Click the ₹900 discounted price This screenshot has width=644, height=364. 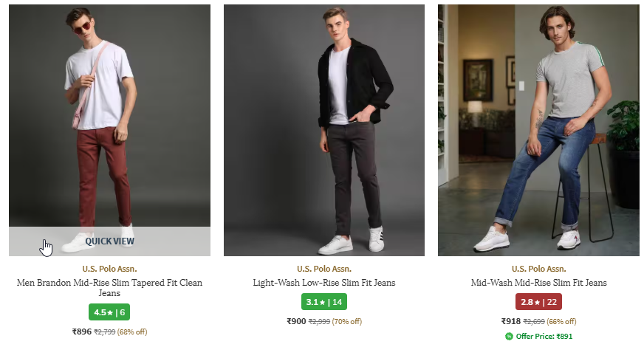coord(296,321)
